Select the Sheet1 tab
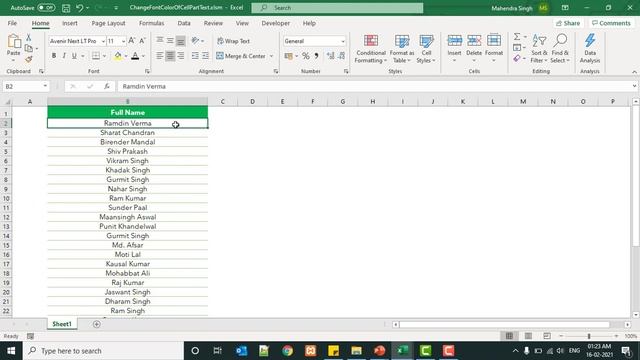Screen dimensions: 640x360 tap(62, 324)
